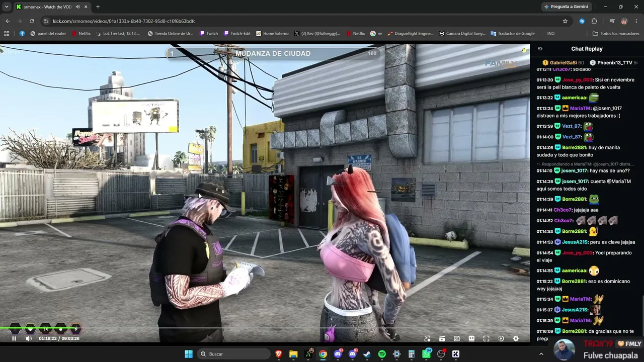Image resolution: width=644 pixels, height=362 pixels.
Task: Open the Windows Start menu
Action: pos(189,354)
